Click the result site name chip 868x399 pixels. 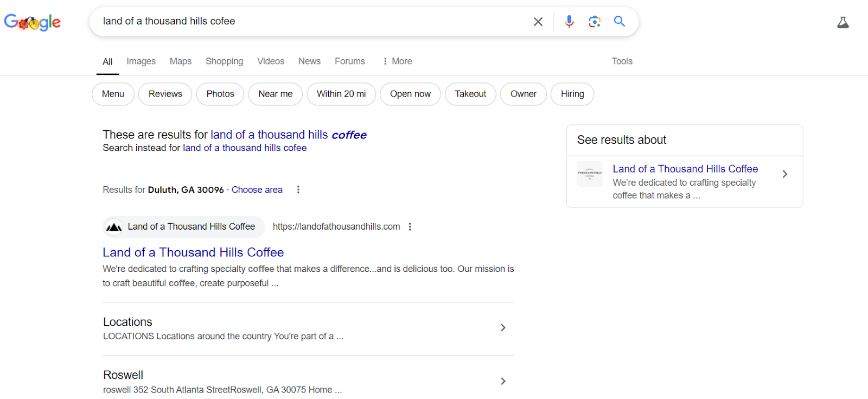click(184, 227)
